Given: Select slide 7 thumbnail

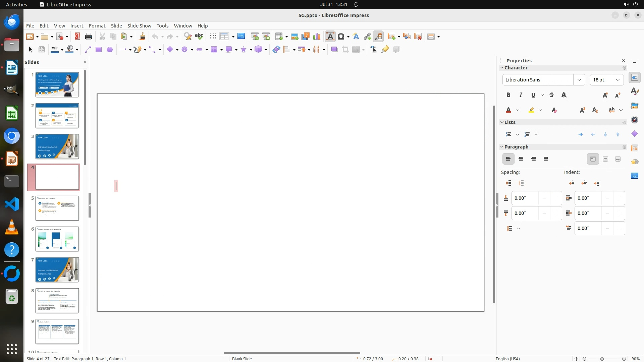Looking at the screenshot, I should pos(57,270).
